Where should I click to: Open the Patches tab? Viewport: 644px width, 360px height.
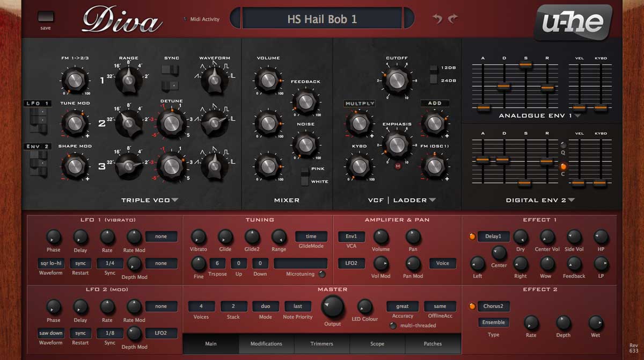click(433, 344)
